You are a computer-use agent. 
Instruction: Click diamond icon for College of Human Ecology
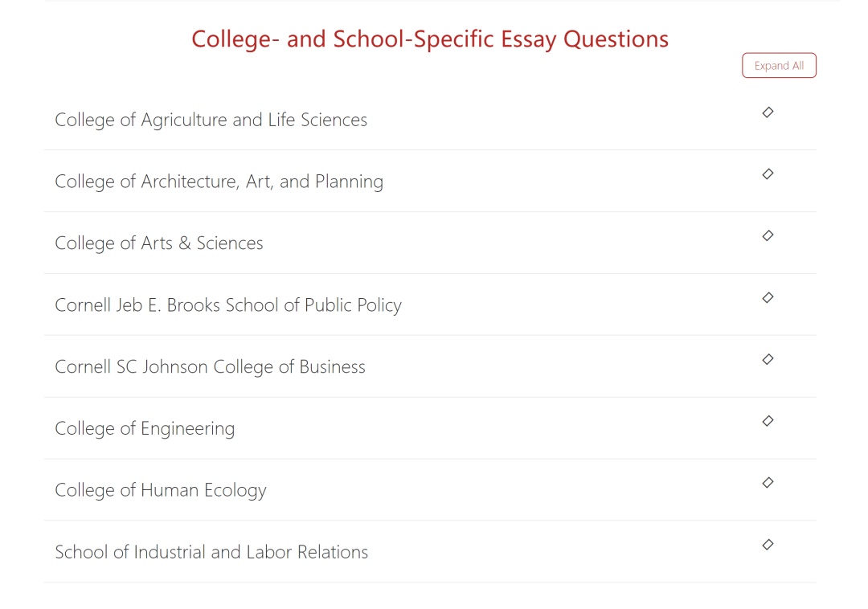[768, 483]
